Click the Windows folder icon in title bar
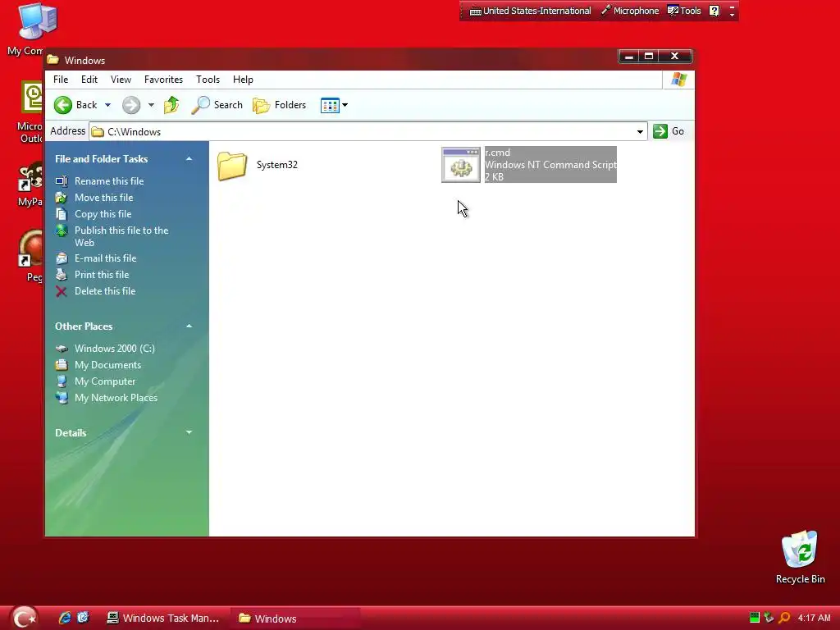 click(x=52, y=59)
